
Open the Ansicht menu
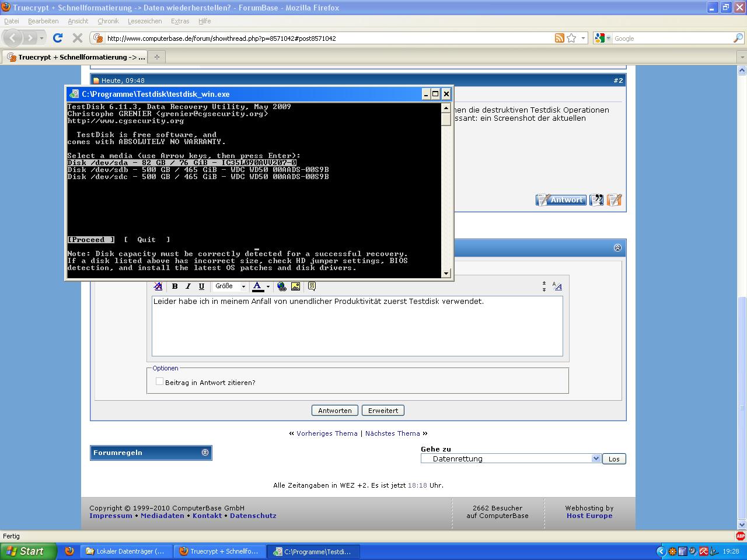(x=78, y=21)
